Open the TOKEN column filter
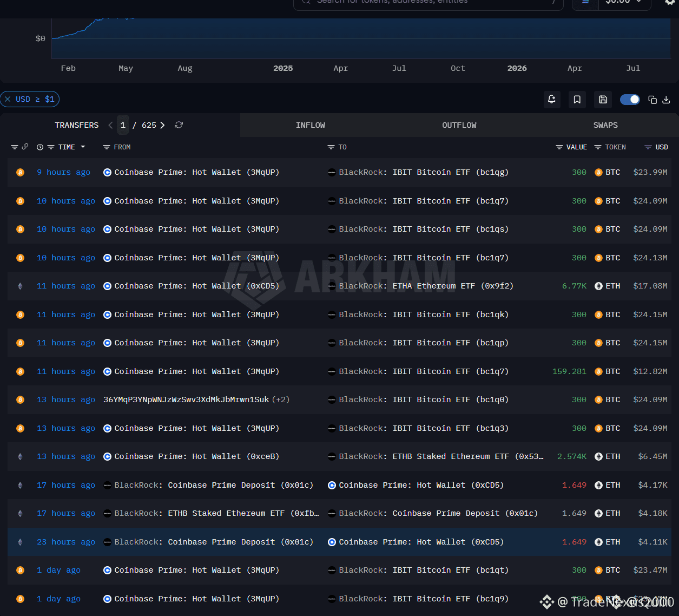The width and height of the screenshot is (679, 616). pyautogui.click(x=598, y=147)
